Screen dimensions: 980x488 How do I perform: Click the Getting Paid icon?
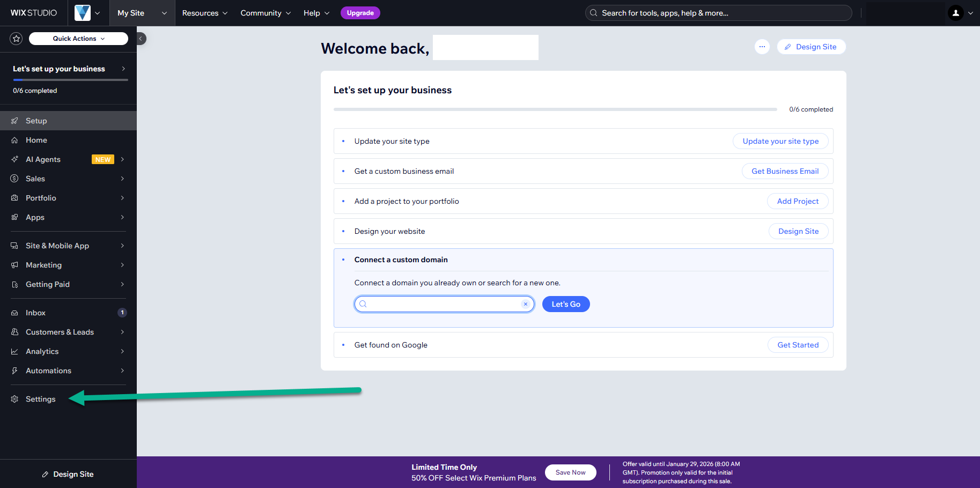pos(14,284)
